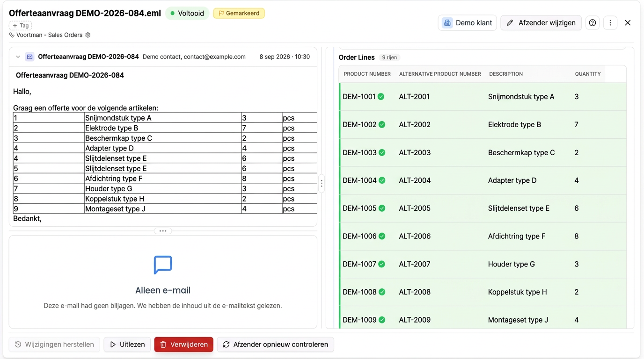Click the contact@example.com sender address
Screen dimensions: 644x359
[214, 57]
